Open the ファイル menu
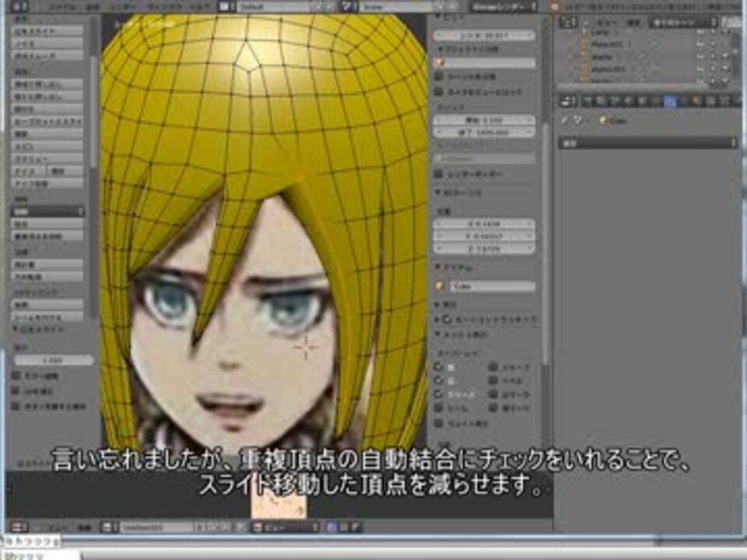 (x=62, y=7)
